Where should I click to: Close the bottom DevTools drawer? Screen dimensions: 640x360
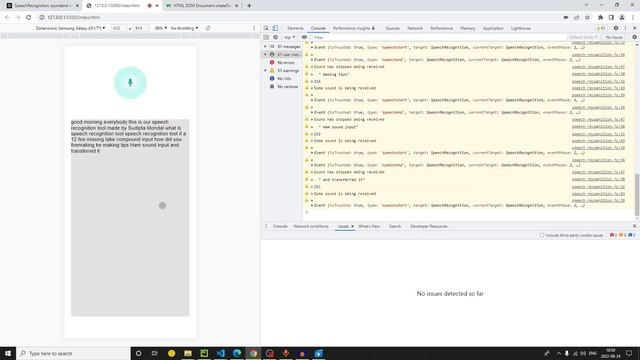pyautogui.click(x=634, y=226)
